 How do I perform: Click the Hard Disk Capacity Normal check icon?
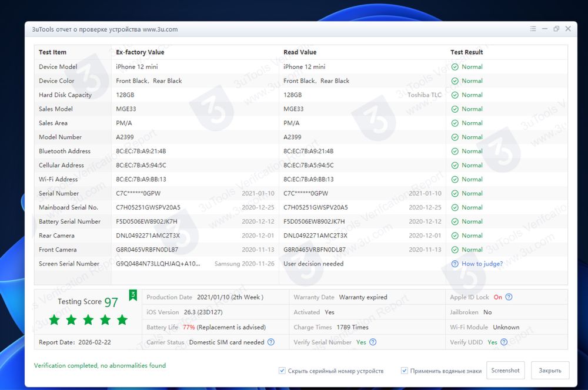[x=455, y=95]
